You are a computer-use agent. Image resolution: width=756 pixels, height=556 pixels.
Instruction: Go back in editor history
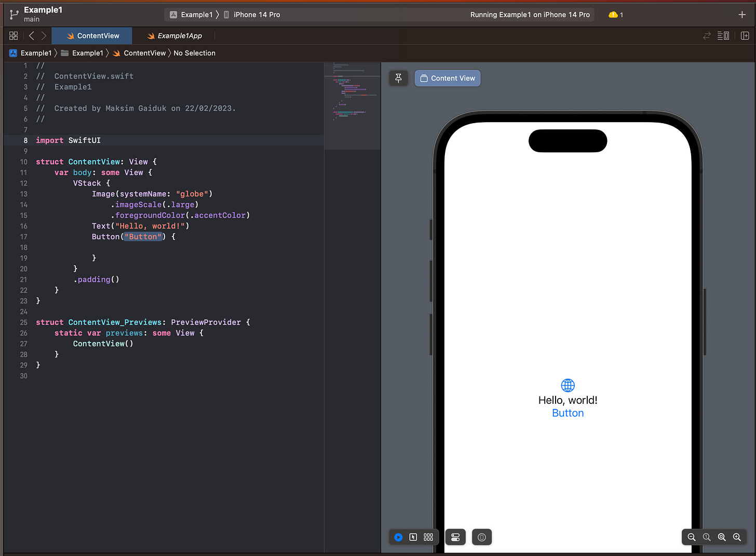coord(32,36)
